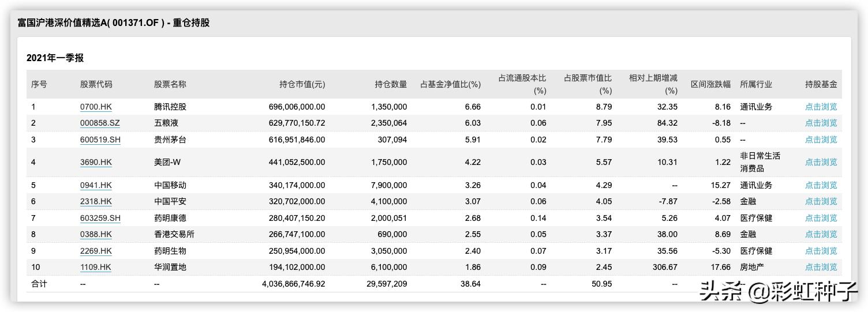Select the stock name 香港交易所
Image resolution: width=868 pixels, height=312 pixels.
(x=174, y=234)
